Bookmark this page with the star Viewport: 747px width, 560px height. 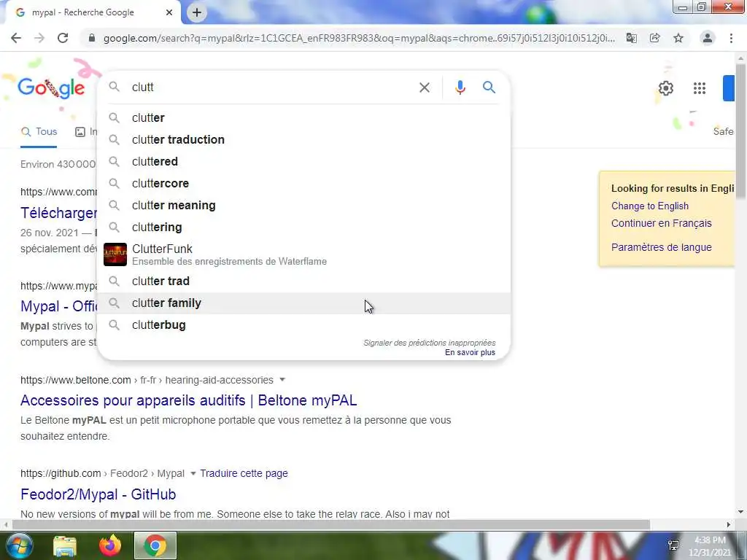click(x=678, y=38)
